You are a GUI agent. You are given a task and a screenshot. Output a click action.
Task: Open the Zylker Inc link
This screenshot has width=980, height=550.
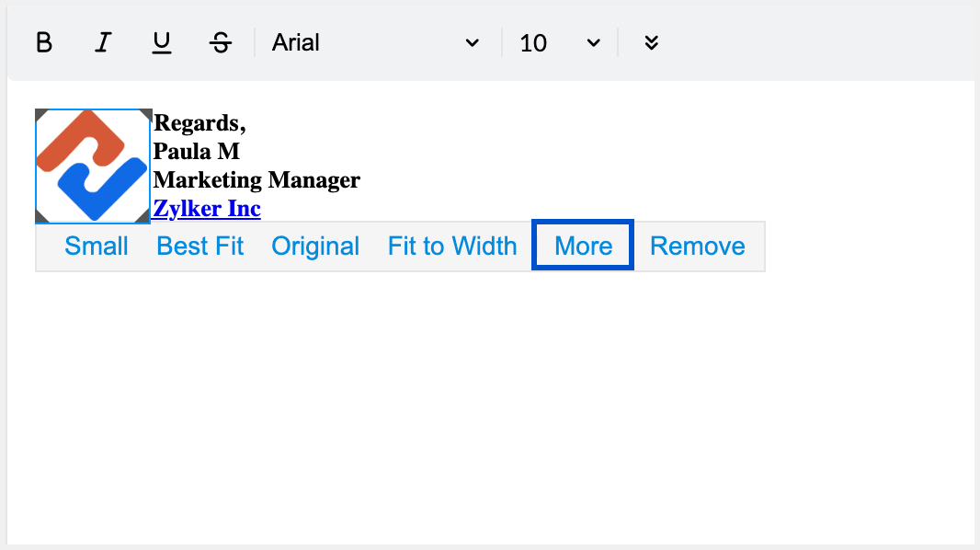point(207,209)
